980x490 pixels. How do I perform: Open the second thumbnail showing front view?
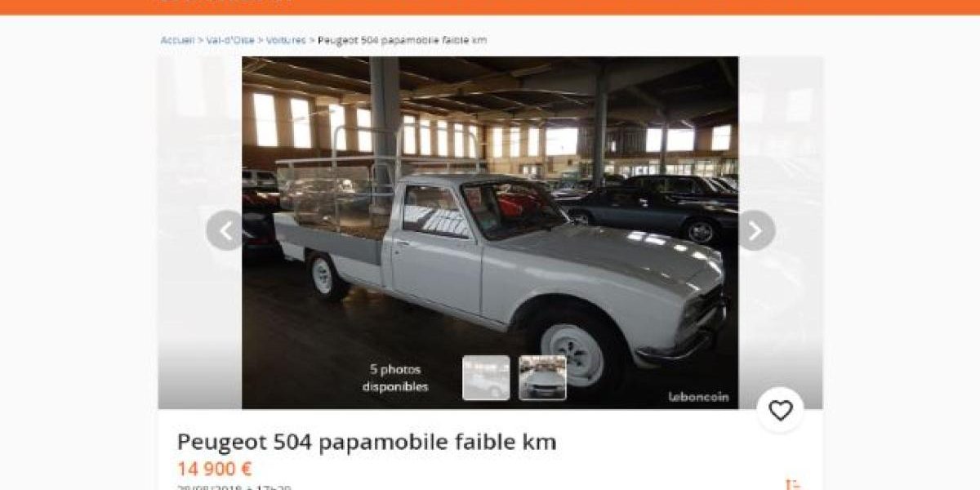tap(542, 378)
